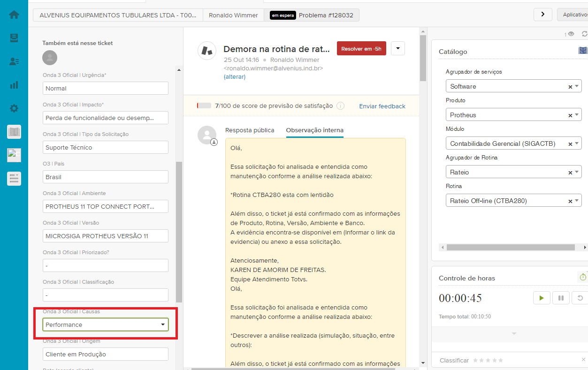The width and height of the screenshot is (588, 370).
Task: Open the Customers icon in sidebar
Action: tap(14, 61)
